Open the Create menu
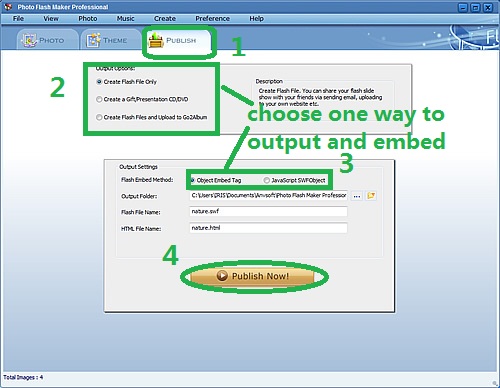 point(165,19)
